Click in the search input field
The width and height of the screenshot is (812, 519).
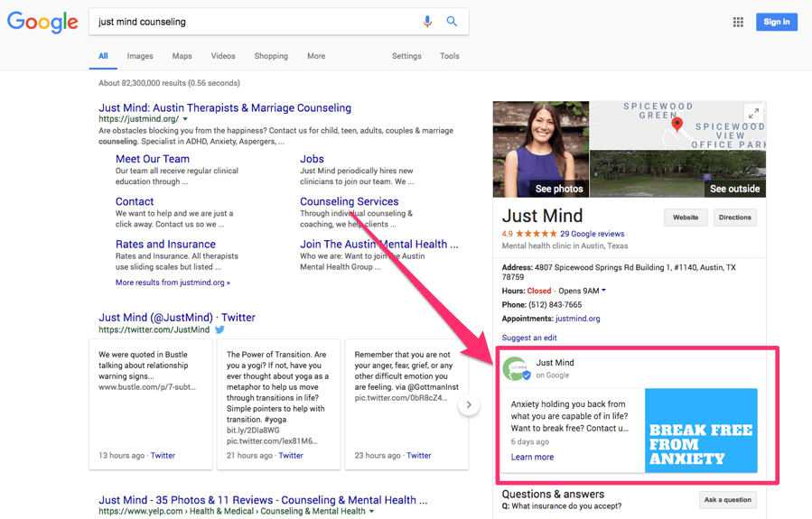pos(253,22)
